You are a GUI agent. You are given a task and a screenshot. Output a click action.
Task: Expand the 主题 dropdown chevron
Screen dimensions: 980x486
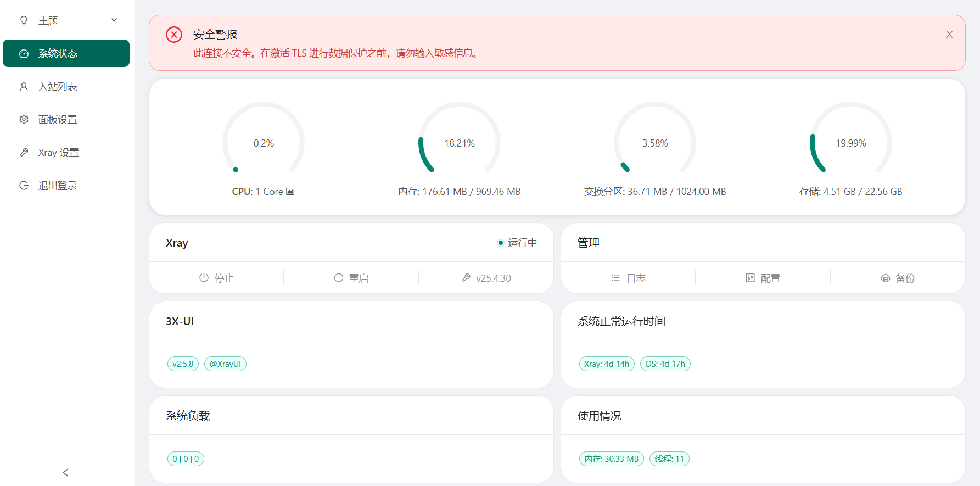pyautogui.click(x=114, y=20)
